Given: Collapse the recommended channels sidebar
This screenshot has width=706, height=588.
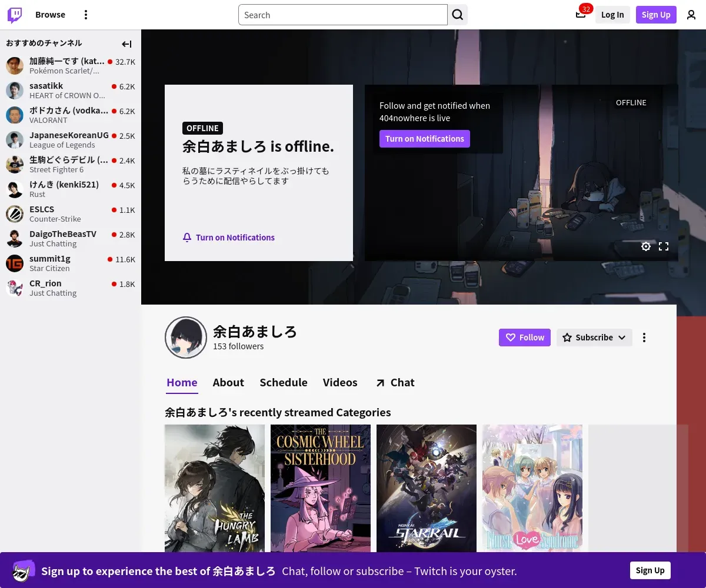Looking at the screenshot, I should tap(126, 44).
